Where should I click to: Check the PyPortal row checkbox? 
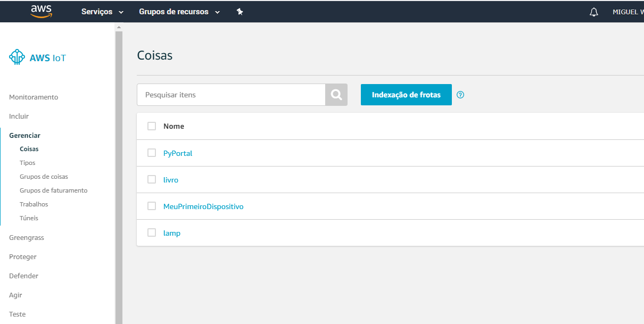[x=152, y=153]
